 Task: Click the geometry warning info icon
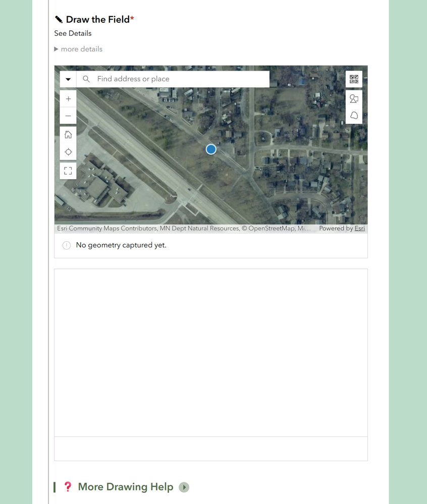tap(67, 245)
